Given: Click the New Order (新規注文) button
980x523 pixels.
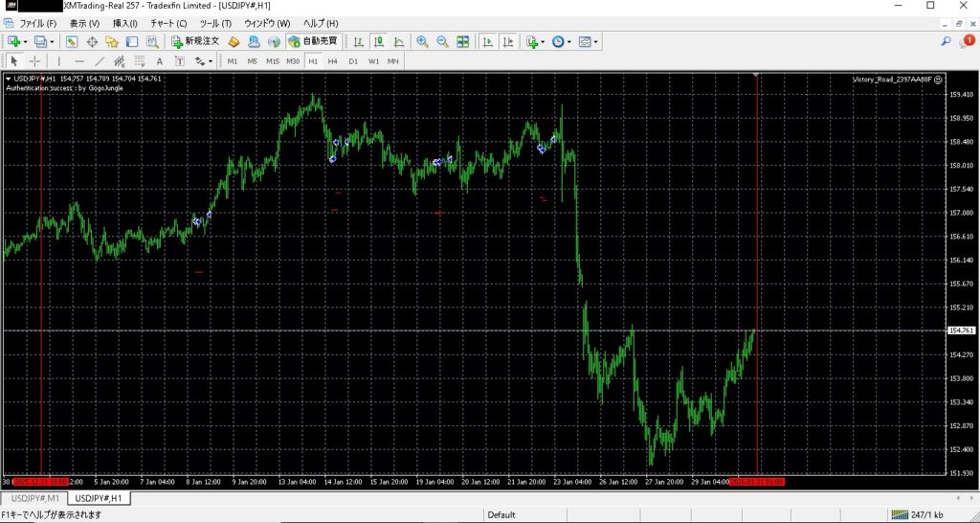Looking at the screenshot, I should pyautogui.click(x=196, y=41).
